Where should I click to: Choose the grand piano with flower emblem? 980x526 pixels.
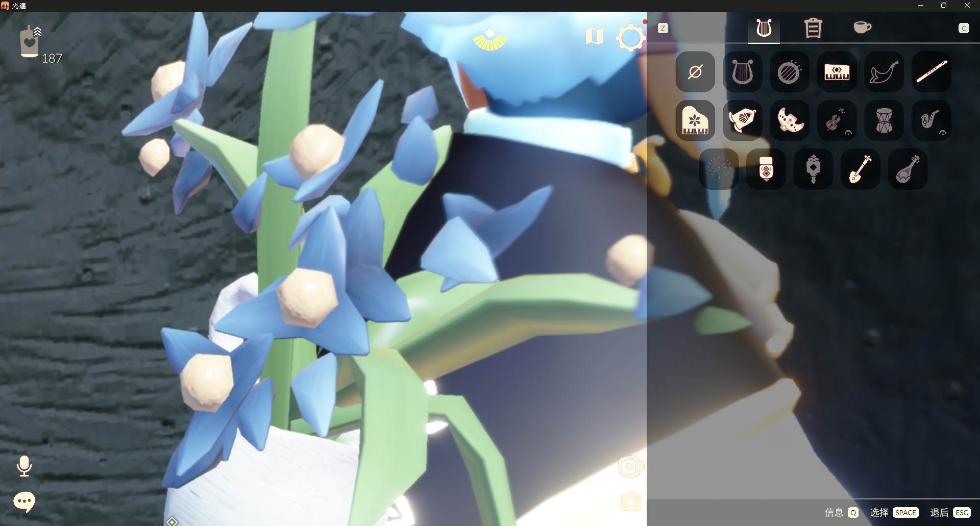point(695,120)
